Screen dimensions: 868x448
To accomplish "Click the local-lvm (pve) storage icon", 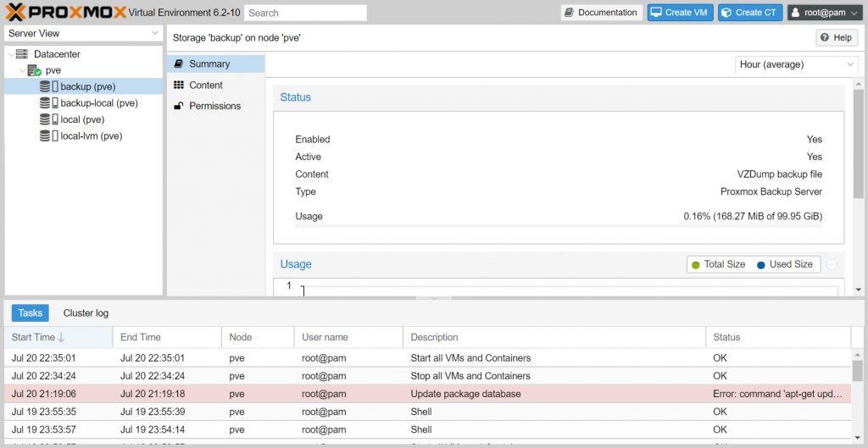I will point(48,136).
